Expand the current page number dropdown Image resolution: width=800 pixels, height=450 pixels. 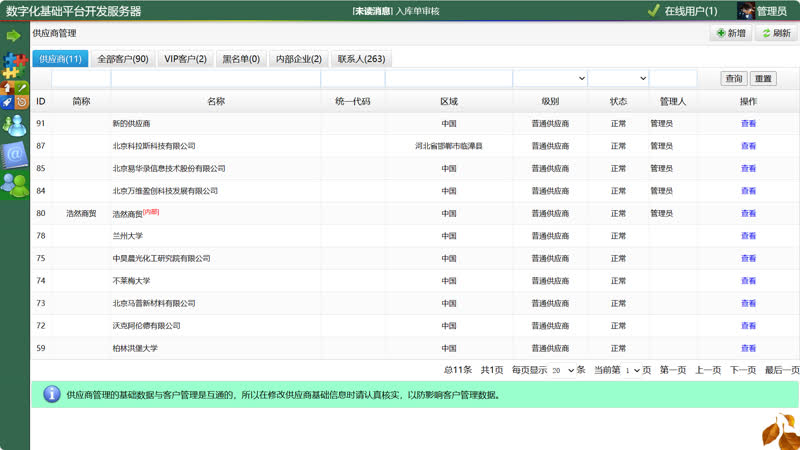click(631, 370)
